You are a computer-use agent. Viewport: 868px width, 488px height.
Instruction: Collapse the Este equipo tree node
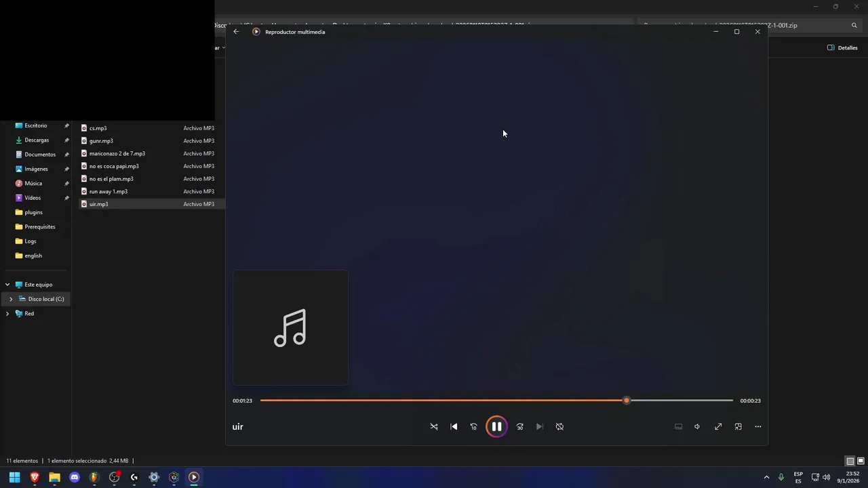tap(7, 285)
